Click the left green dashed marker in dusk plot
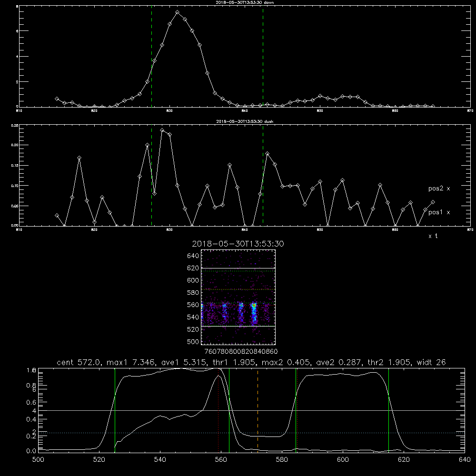This screenshot has height=476, width=476. tap(151, 175)
